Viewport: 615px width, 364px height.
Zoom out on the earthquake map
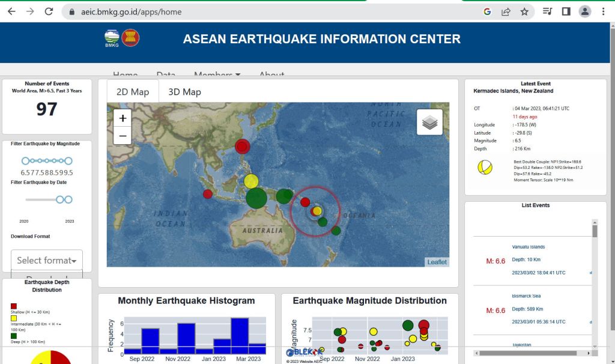coord(123,136)
